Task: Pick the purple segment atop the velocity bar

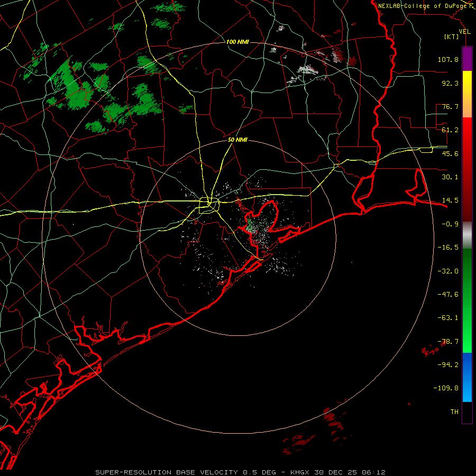Action: click(x=467, y=59)
